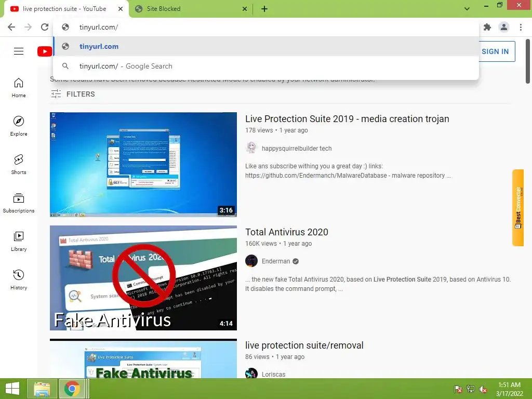Viewport: 532px width, 399px height.
Task: Open Chrome's three-dot menu
Action: point(521,27)
